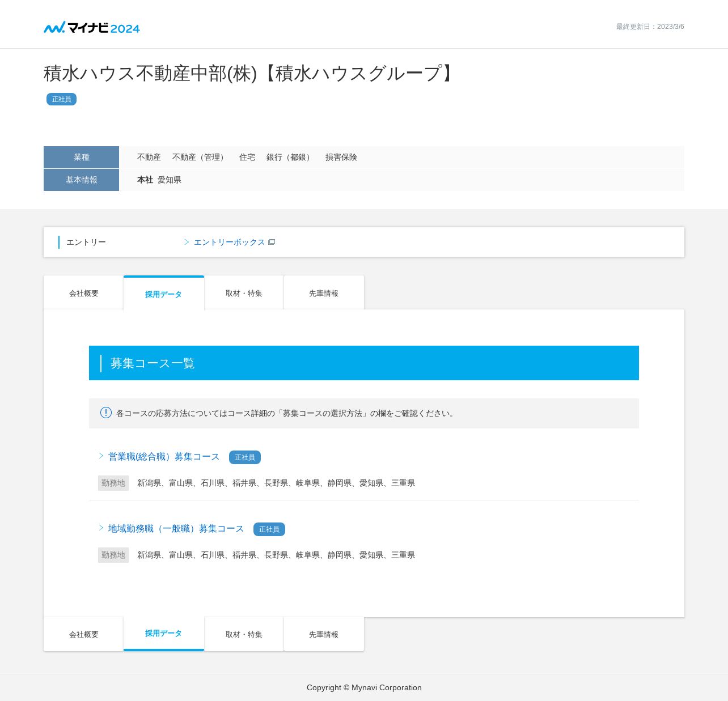728x701 pixels.
Task: Open the エントリーボックス link
Action: pos(229,242)
